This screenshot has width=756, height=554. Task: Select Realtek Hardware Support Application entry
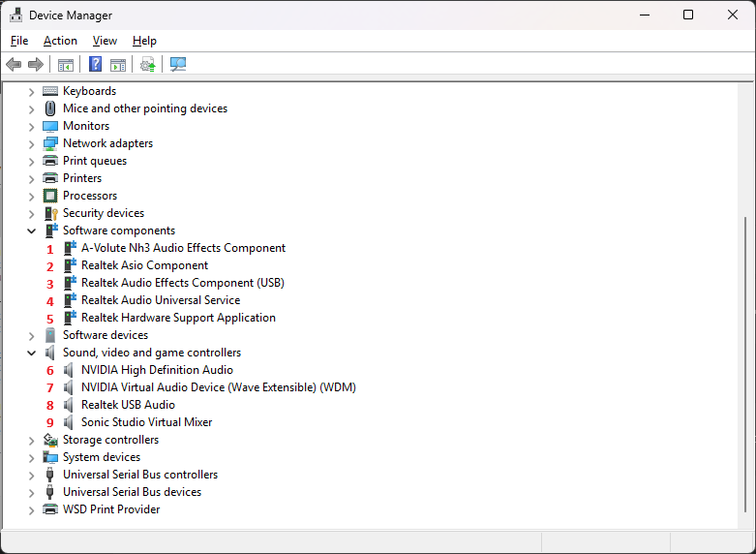pos(178,317)
